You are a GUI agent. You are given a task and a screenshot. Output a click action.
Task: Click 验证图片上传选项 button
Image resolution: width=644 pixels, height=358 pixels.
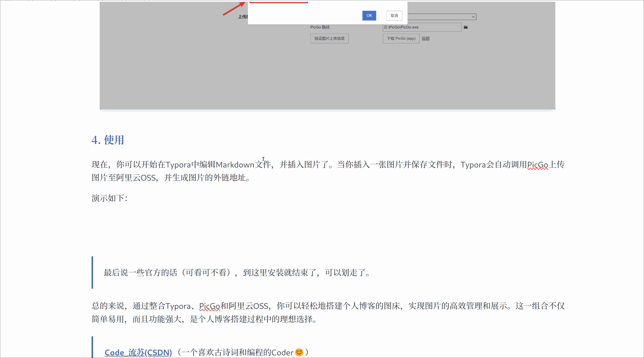click(329, 39)
